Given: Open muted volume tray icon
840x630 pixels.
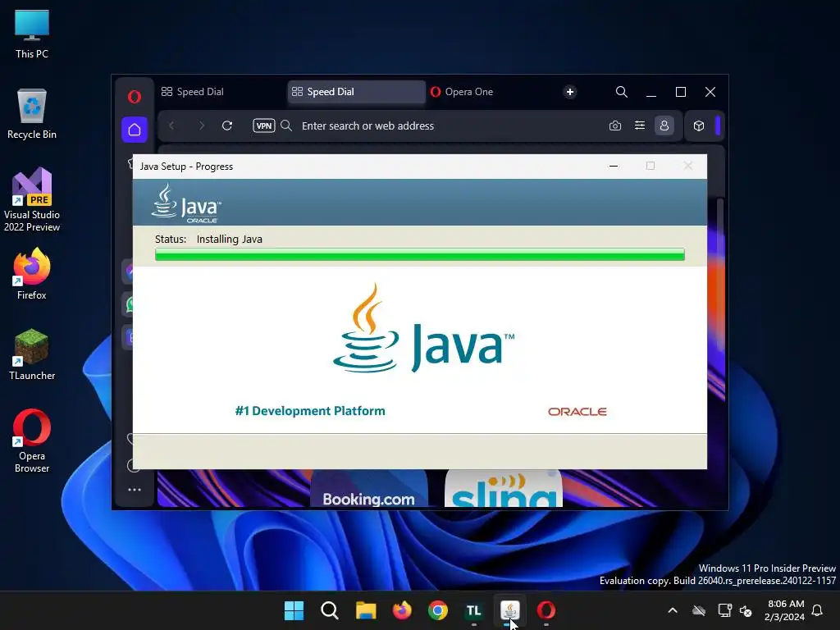Looking at the screenshot, I should [746, 610].
